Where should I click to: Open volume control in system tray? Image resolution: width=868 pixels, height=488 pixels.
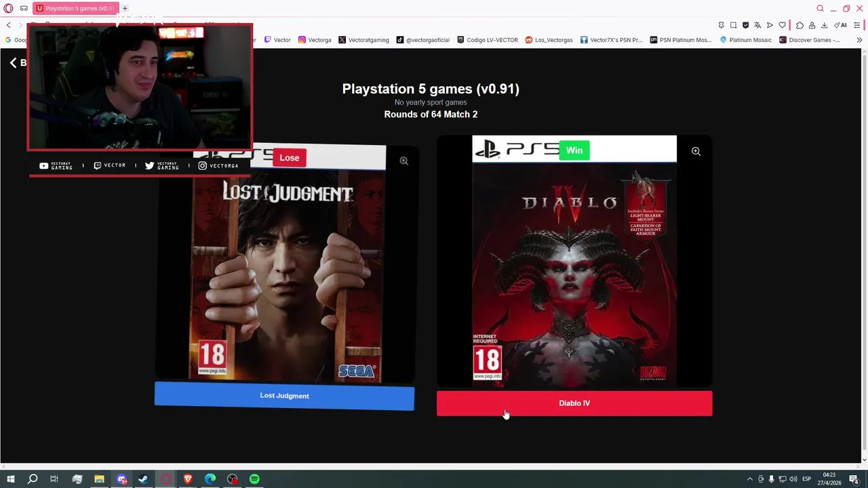click(x=793, y=479)
